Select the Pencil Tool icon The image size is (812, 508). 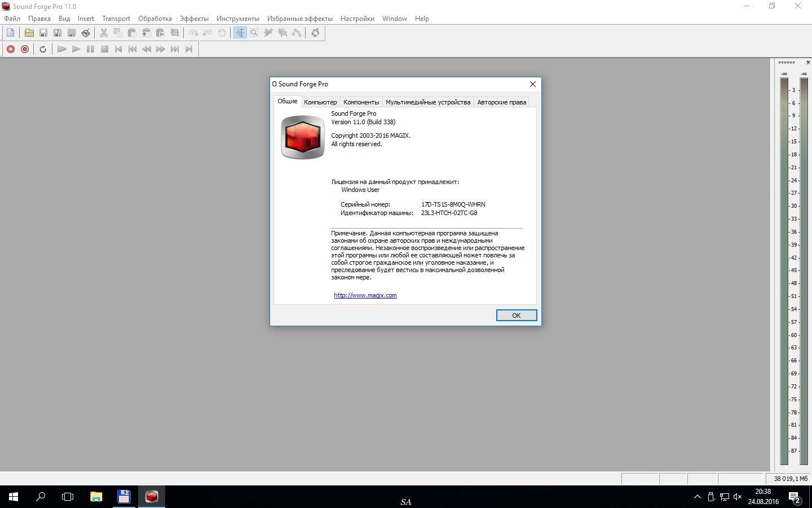click(x=268, y=33)
